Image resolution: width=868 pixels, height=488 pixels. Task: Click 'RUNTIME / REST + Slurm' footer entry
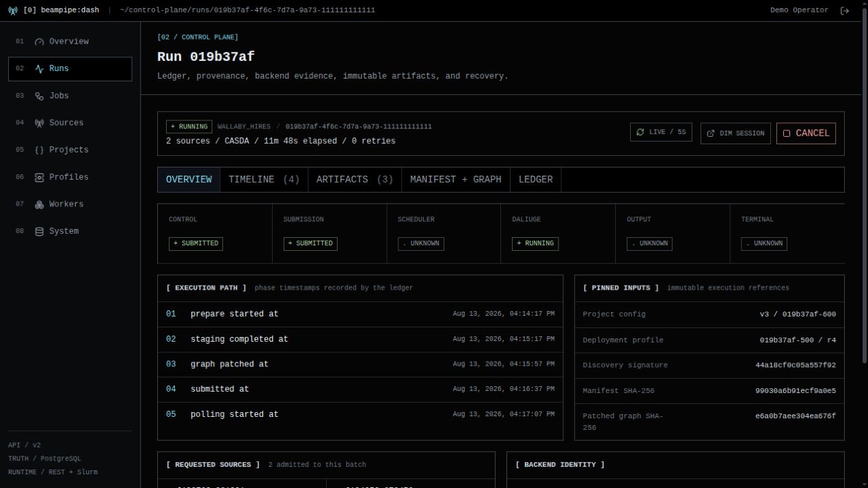click(53, 472)
